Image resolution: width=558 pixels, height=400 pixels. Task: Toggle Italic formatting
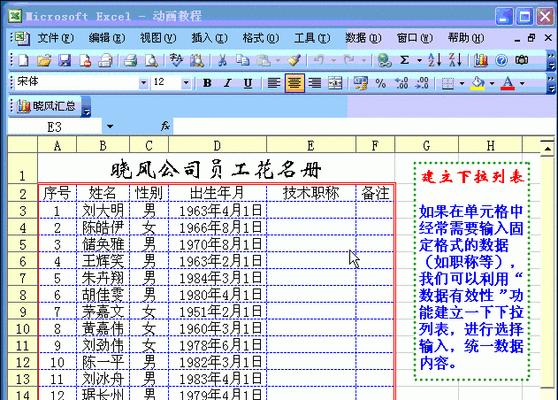coord(227,83)
